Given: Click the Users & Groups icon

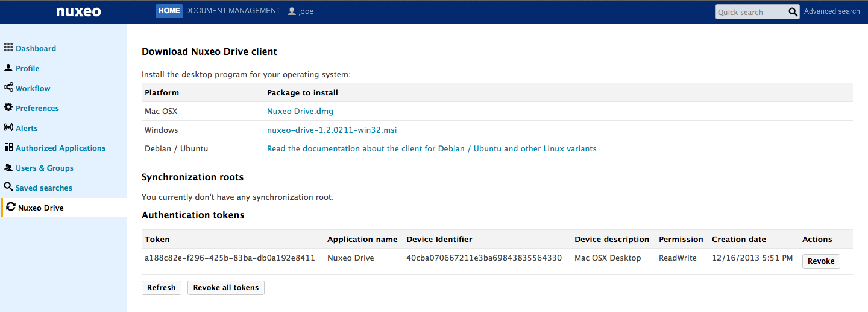Looking at the screenshot, I should pos(8,167).
